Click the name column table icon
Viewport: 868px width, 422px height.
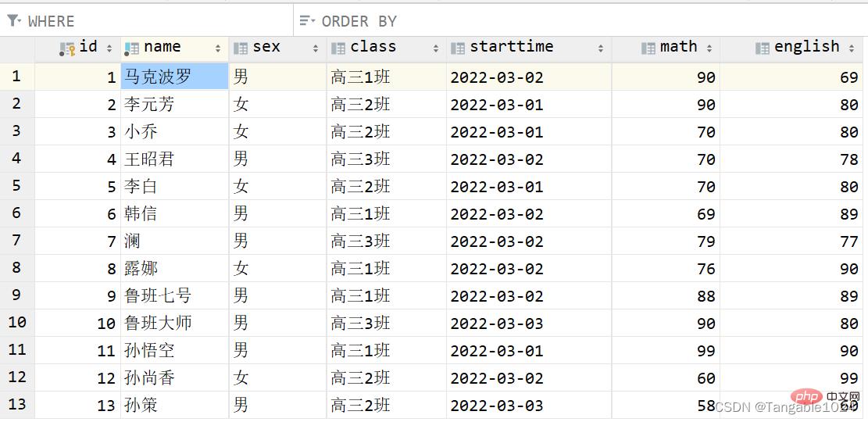[x=132, y=48]
